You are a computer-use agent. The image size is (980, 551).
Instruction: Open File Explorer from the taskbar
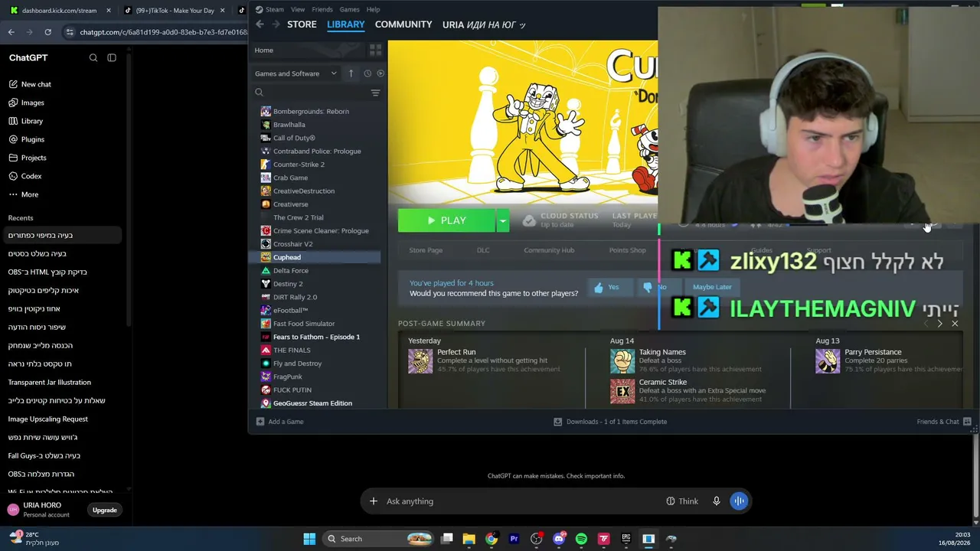[x=469, y=539]
